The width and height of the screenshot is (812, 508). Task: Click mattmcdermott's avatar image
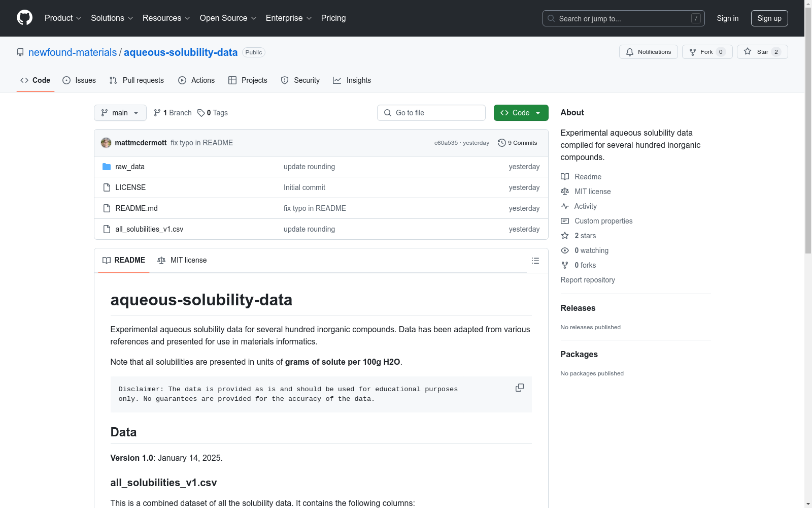pyautogui.click(x=106, y=143)
